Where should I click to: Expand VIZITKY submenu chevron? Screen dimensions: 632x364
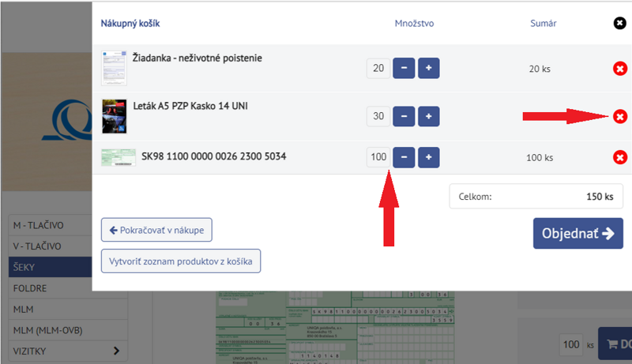pyautogui.click(x=116, y=351)
